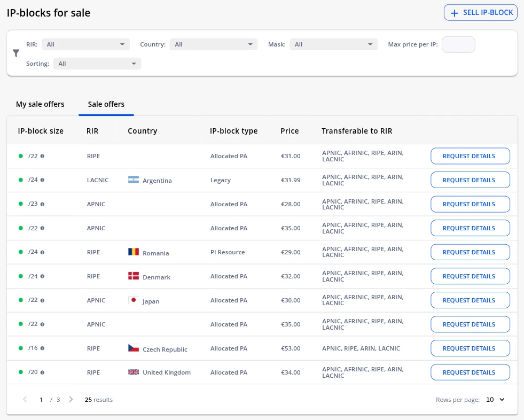Select the Sale offers tab
524x420 pixels.
(106, 104)
